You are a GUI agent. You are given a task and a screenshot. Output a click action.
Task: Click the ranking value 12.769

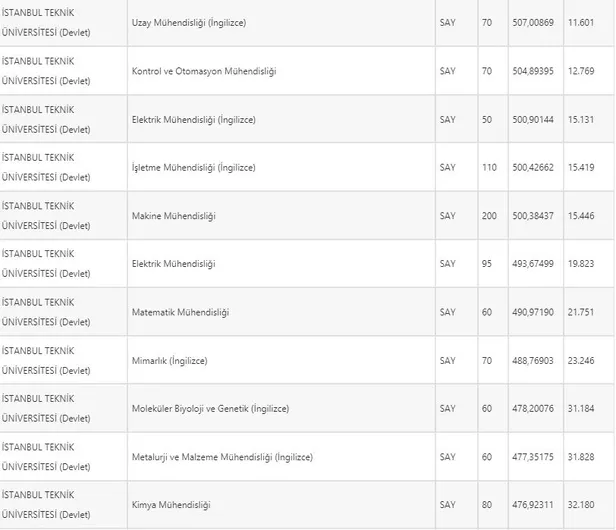580,71
